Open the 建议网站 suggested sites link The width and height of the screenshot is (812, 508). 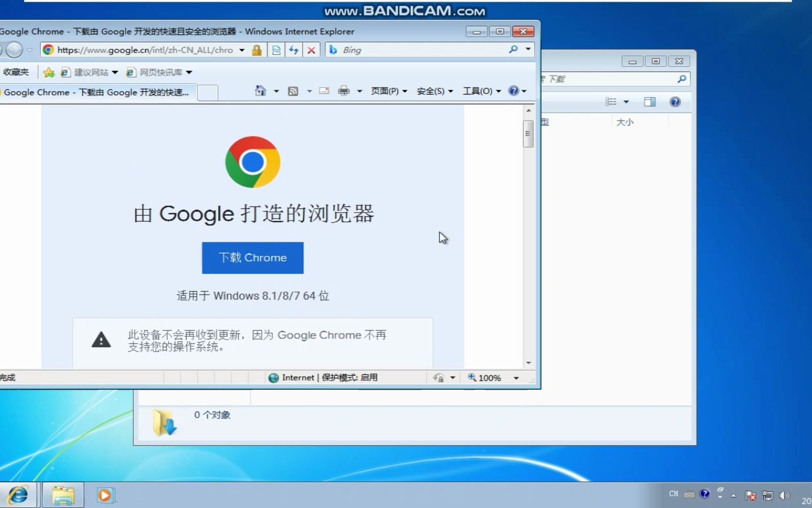click(x=89, y=72)
